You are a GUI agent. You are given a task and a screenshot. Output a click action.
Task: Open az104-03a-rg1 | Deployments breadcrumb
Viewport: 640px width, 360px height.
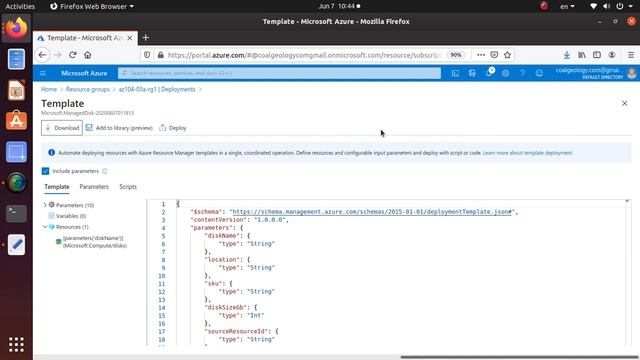157,89
